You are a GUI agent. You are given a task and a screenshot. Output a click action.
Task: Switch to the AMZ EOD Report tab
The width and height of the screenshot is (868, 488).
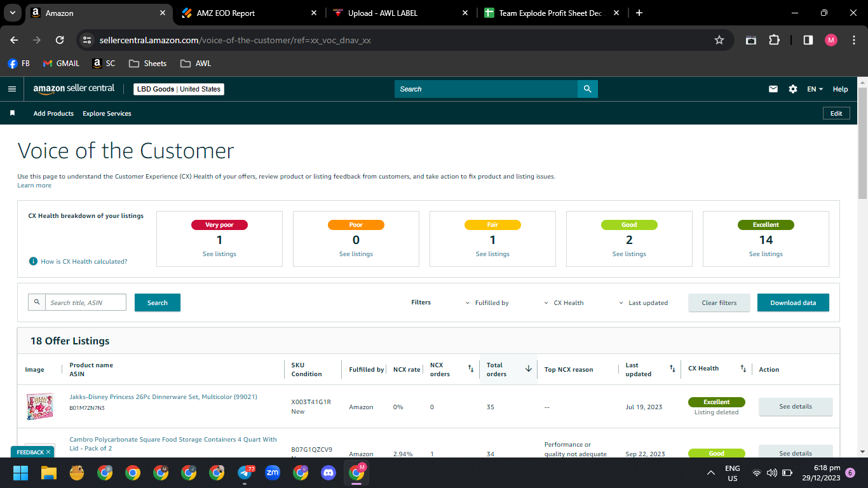point(248,13)
